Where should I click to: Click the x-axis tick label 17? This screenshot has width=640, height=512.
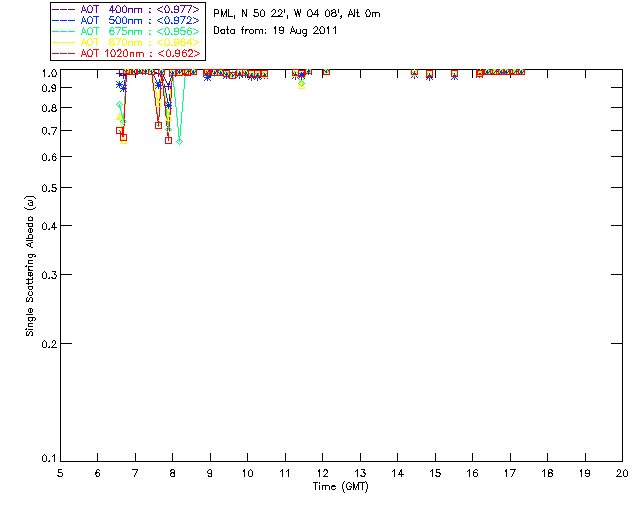[x=510, y=473]
